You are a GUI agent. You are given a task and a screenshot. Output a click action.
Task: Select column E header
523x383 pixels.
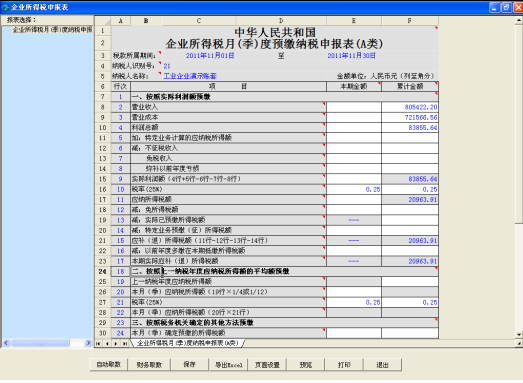click(354, 21)
